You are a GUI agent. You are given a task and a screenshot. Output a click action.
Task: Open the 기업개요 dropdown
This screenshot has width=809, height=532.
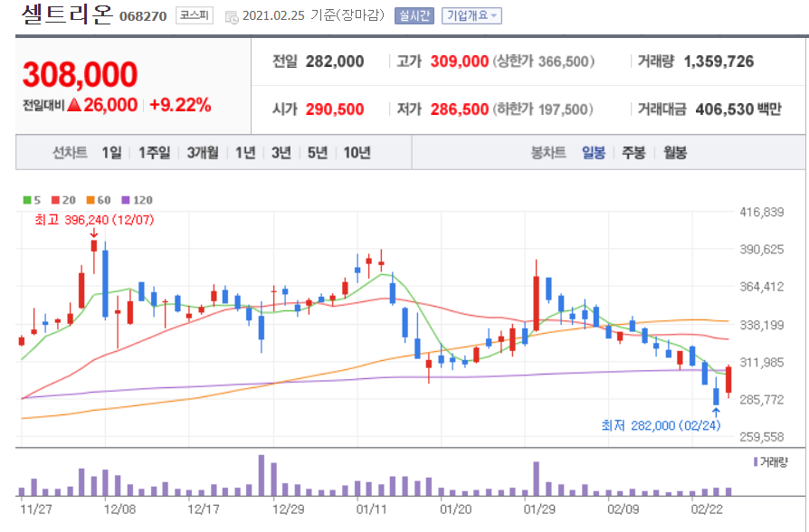[471, 16]
